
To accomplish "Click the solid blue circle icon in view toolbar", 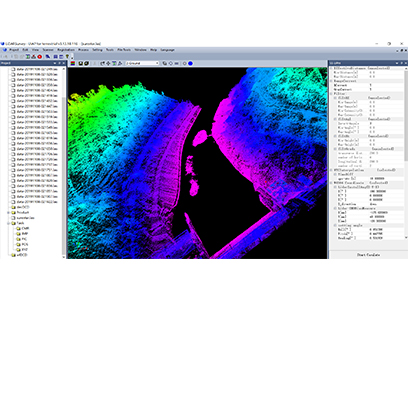I will point(190,63).
